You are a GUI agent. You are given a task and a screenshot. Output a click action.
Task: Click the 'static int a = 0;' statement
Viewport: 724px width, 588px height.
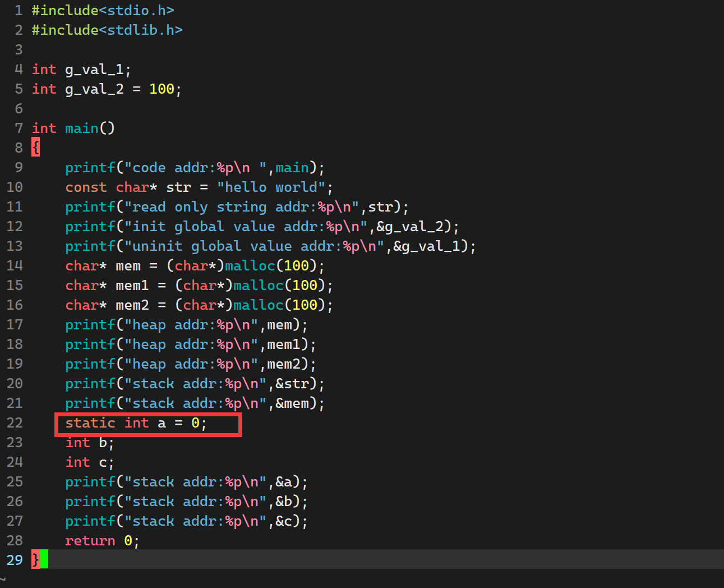(136, 423)
